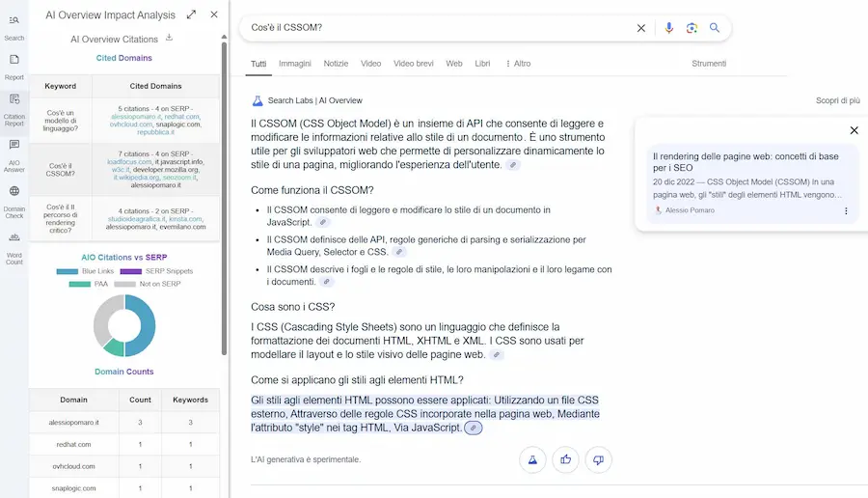Switch to the Immagini tab

(295, 64)
